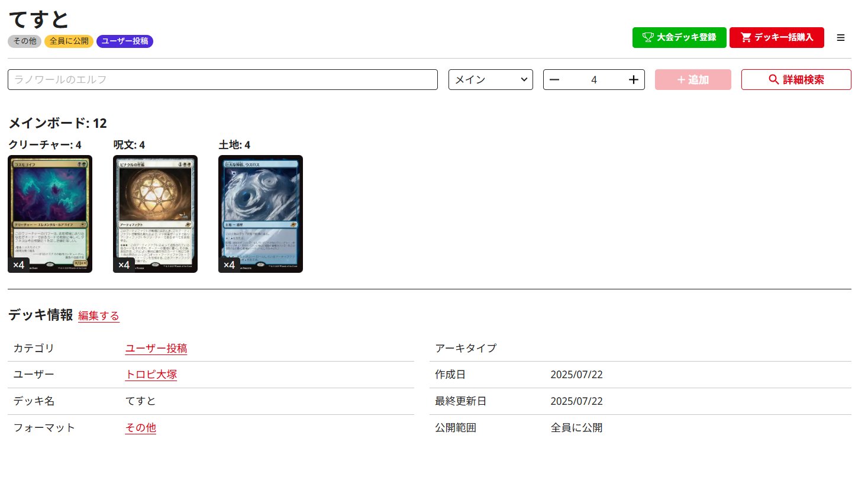
Task: Open the その他 format link
Action: 140,428
